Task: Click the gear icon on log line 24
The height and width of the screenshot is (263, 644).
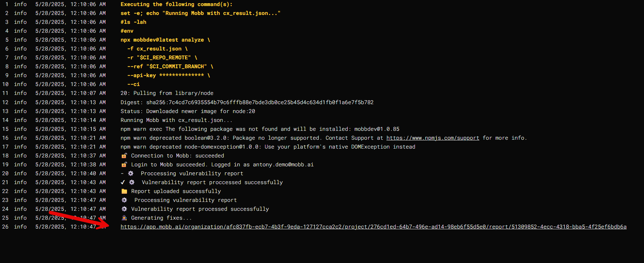Action: 124,209
